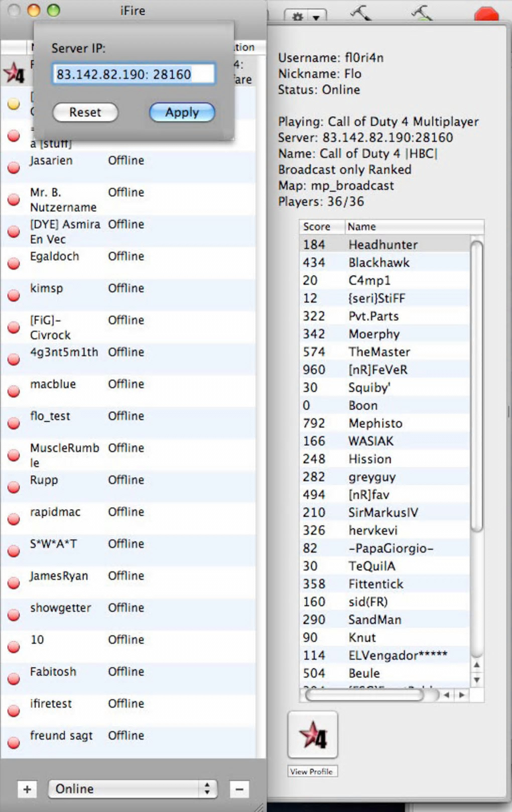
Task: Open the Online status dropdown
Action: coord(133,789)
